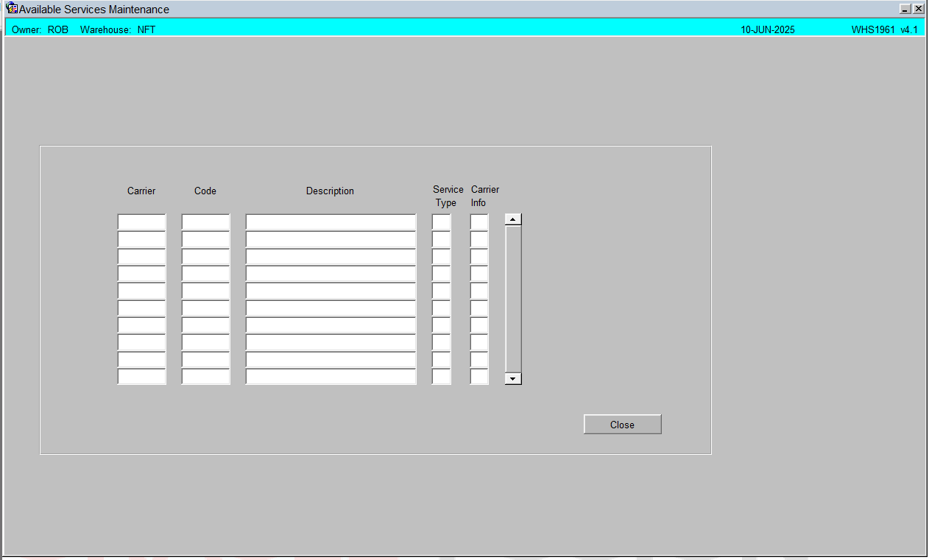
Task: Select last row Carrier Info field
Action: coord(479,377)
